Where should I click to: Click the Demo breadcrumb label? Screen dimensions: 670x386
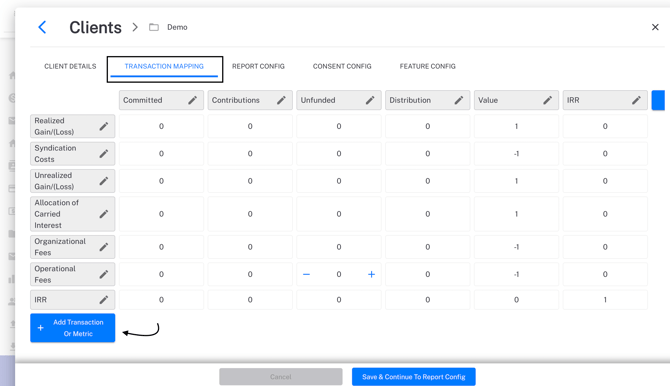point(177,27)
